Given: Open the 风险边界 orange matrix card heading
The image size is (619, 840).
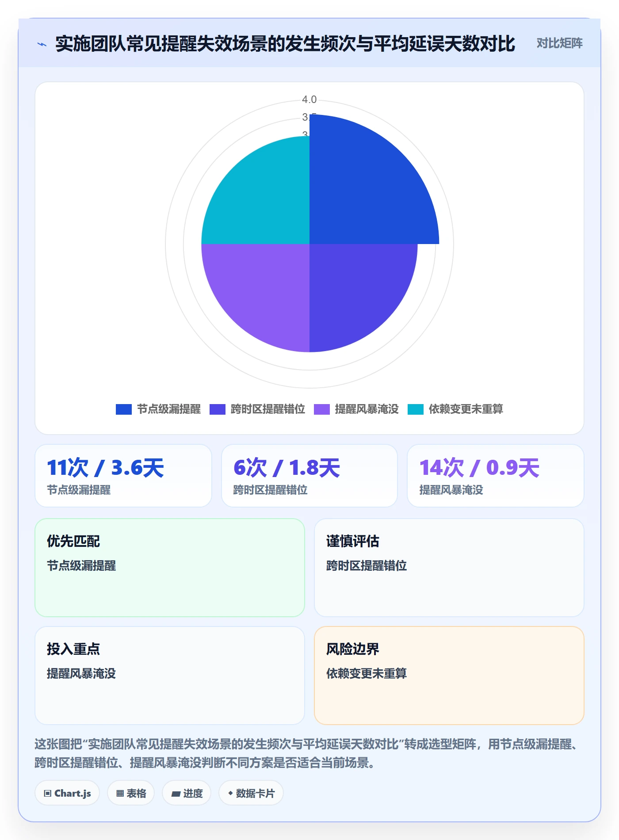Looking at the screenshot, I should pos(353,649).
